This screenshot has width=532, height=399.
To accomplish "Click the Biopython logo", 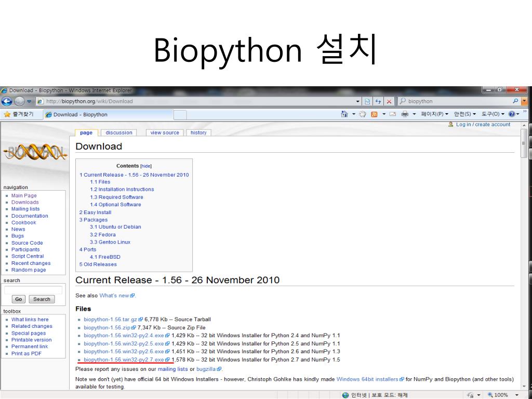I will tap(35, 152).
